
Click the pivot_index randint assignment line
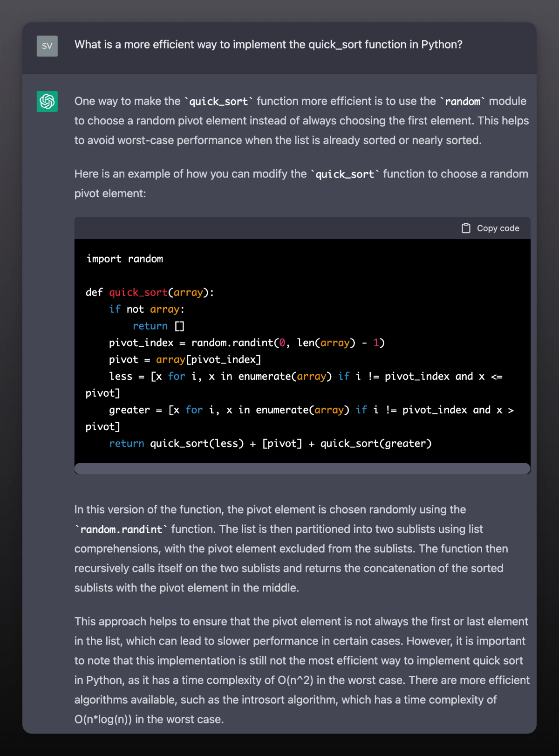click(247, 343)
